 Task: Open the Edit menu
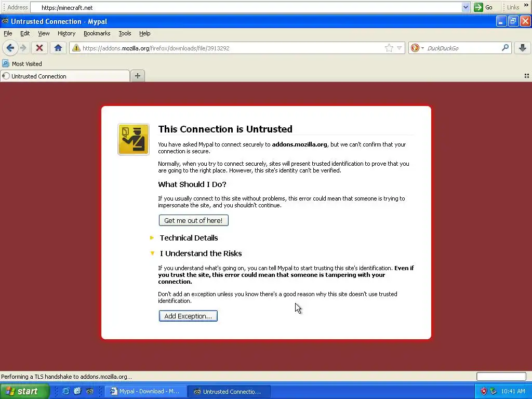coord(25,33)
